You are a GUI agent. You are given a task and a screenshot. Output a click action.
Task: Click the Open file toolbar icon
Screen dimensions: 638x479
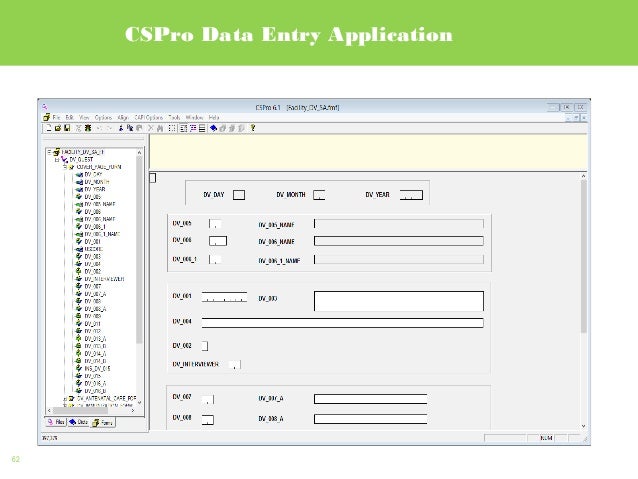(58, 128)
